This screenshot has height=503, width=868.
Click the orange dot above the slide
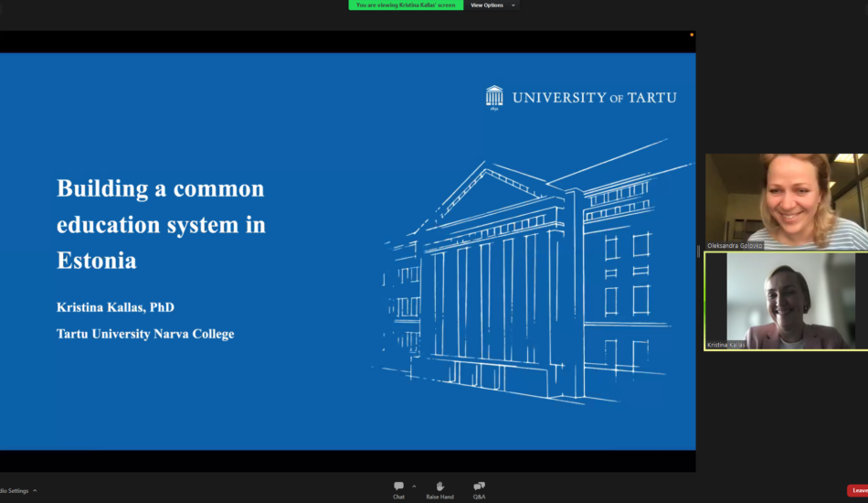[691, 35]
